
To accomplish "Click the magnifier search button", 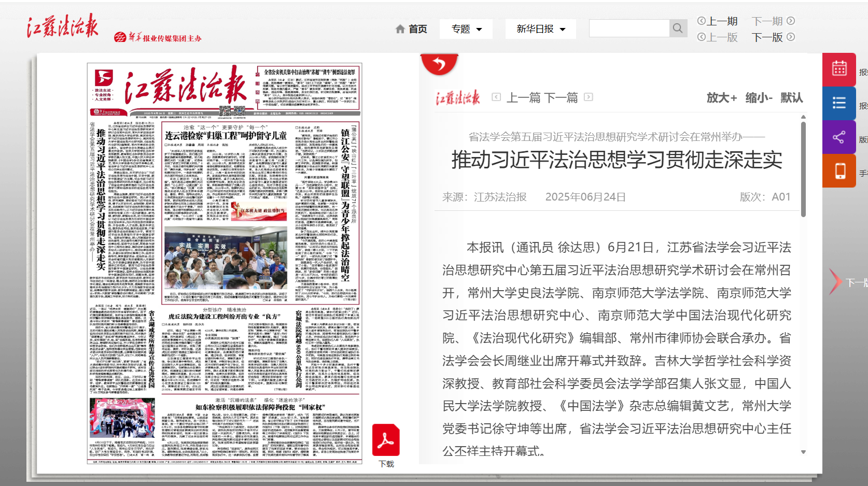I will 678,28.
